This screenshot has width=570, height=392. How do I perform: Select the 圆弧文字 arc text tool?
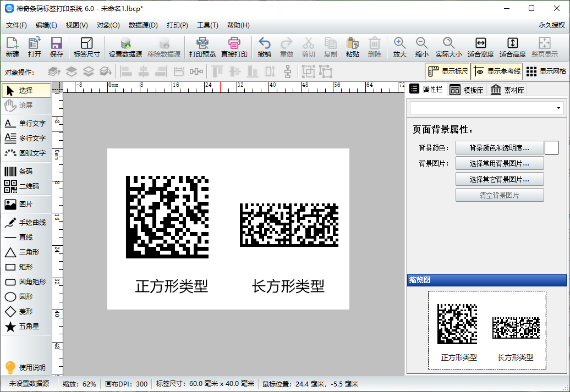point(26,153)
